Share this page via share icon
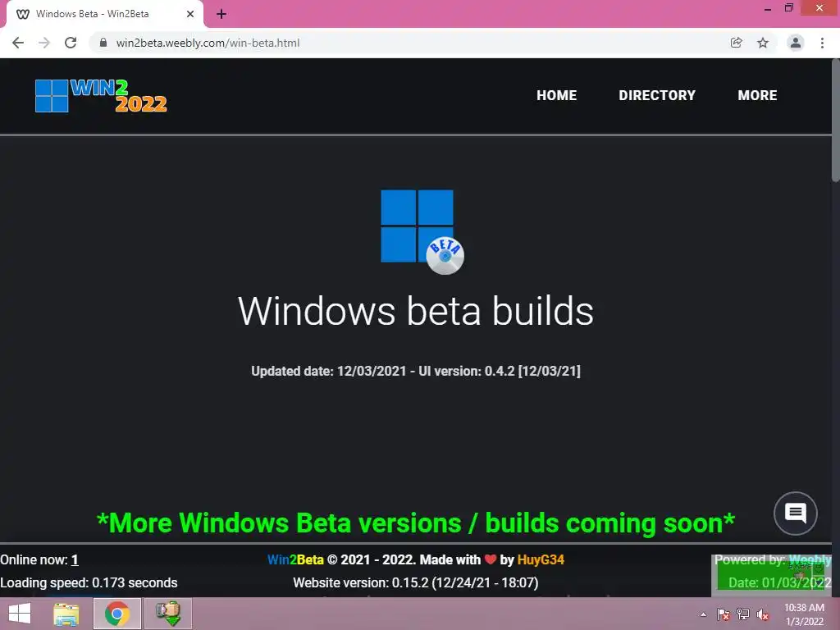840x630 pixels. pyautogui.click(x=737, y=43)
